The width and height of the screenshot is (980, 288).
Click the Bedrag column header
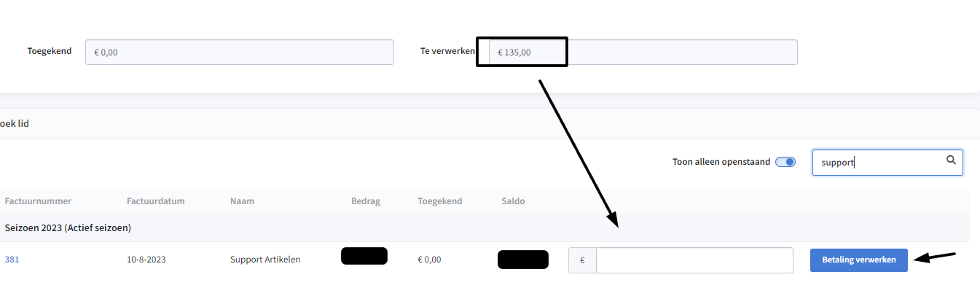366,201
